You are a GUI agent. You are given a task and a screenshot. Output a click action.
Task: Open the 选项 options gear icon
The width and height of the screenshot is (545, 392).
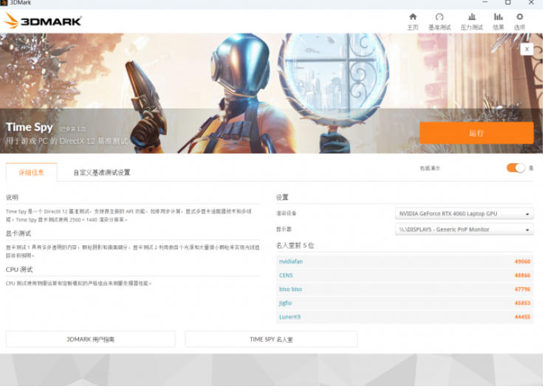[x=520, y=21]
